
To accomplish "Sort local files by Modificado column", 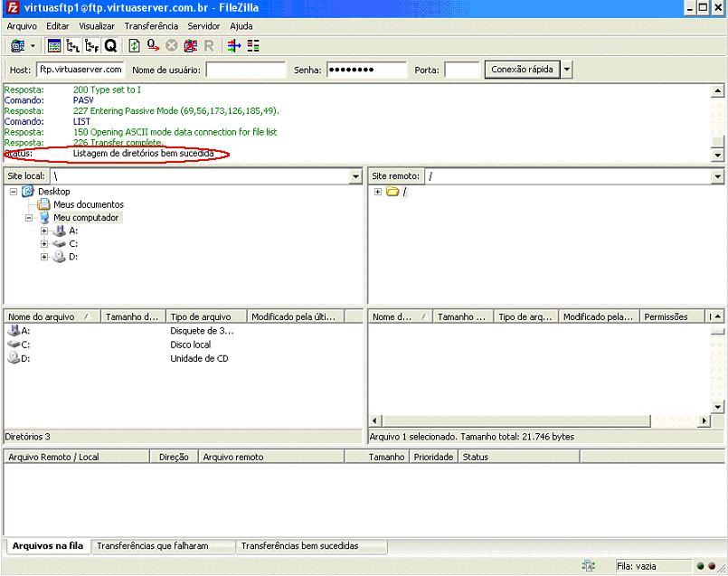I will click(297, 316).
